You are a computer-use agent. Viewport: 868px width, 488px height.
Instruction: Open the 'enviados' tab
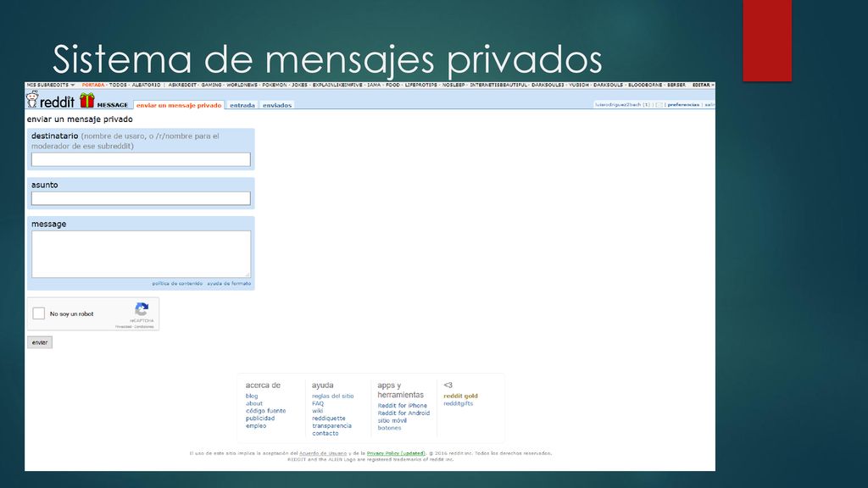(x=277, y=105)
